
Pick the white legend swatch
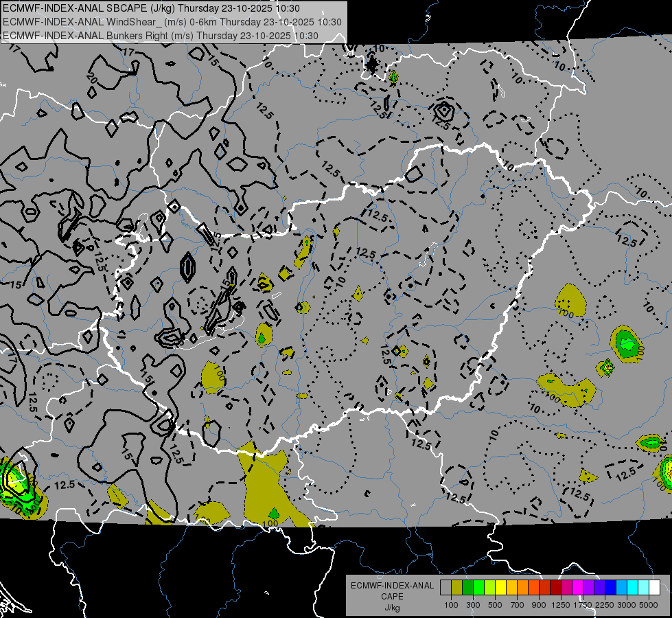click(x=655, y=588)
